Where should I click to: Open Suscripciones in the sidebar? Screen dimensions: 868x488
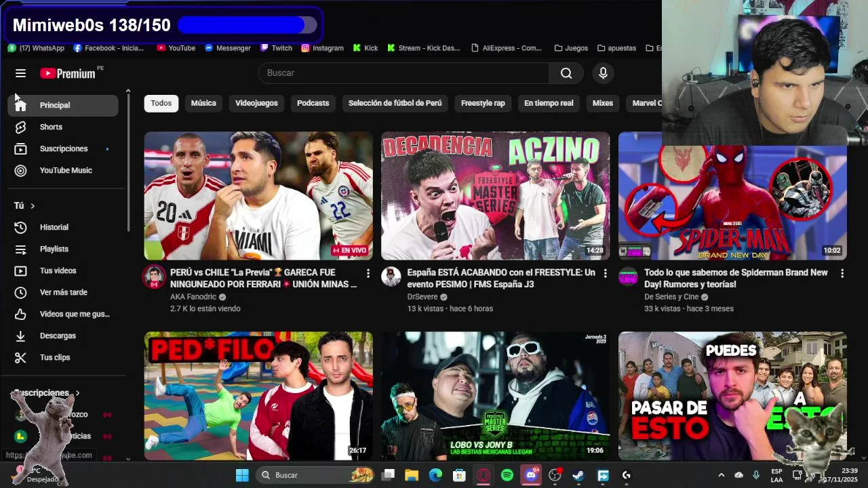(63, 148)
